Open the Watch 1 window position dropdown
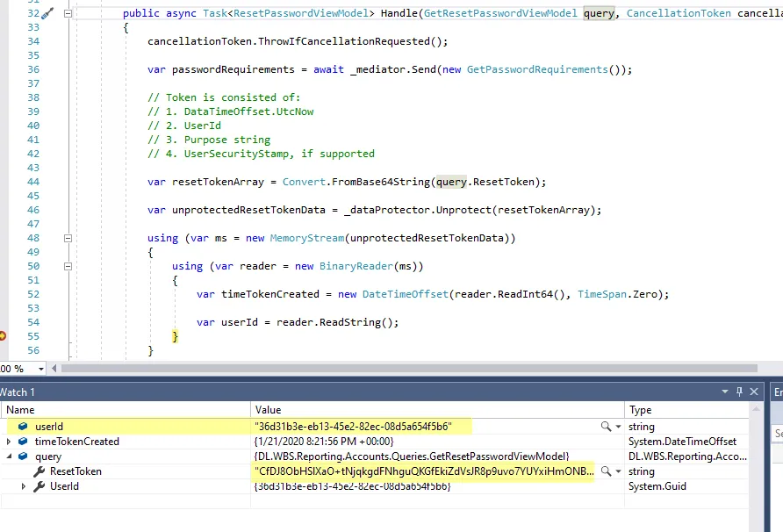Viewport: 783px width, 532px height. (725, 392)
